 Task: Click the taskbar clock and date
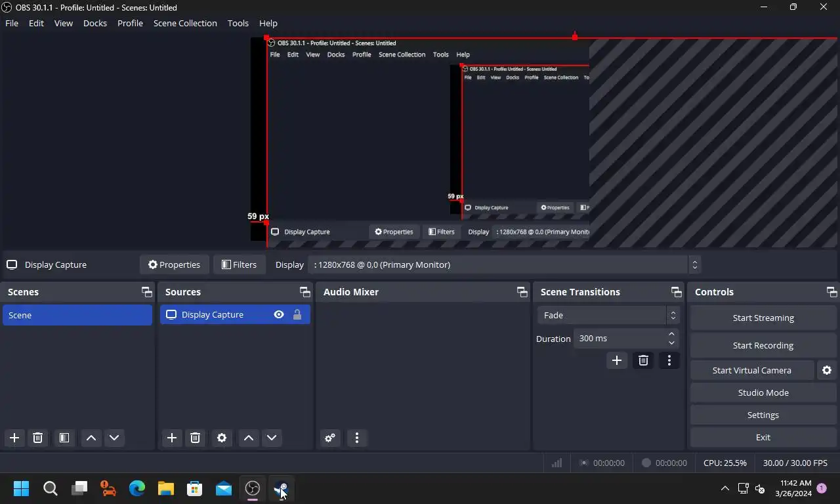793,488
